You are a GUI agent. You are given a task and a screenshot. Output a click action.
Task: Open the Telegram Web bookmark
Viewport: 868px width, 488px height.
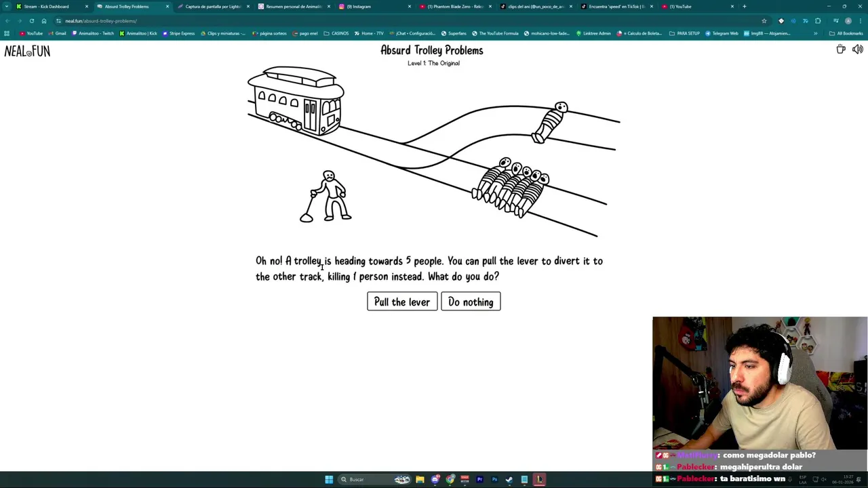pos(722,33)
